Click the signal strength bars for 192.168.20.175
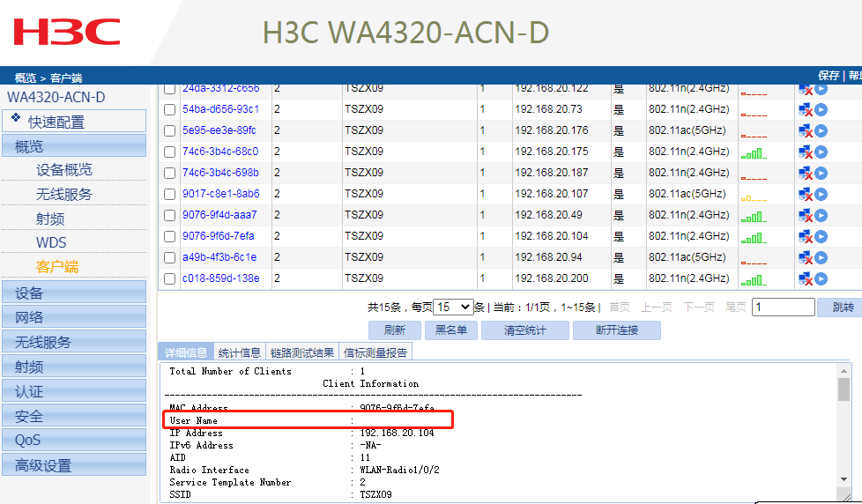Image resolution: width=862 pixels, height=504 pixels. click(754, 154)
